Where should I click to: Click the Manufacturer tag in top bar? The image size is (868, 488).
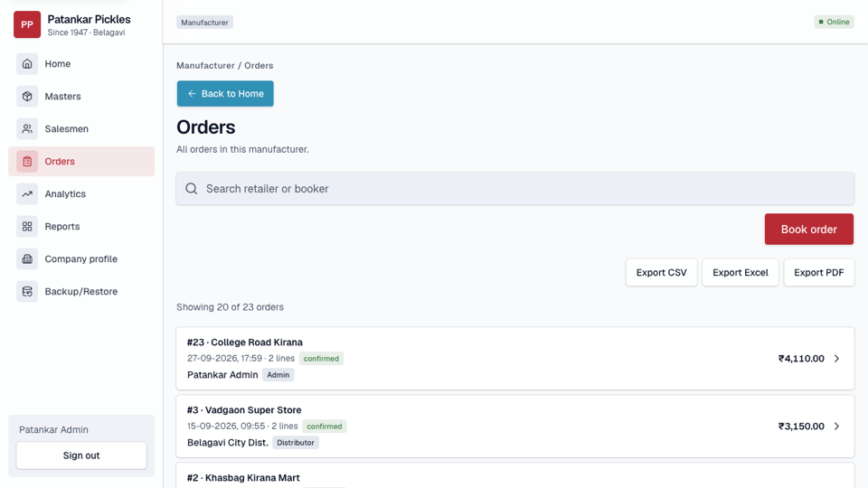tap(205, 22)
